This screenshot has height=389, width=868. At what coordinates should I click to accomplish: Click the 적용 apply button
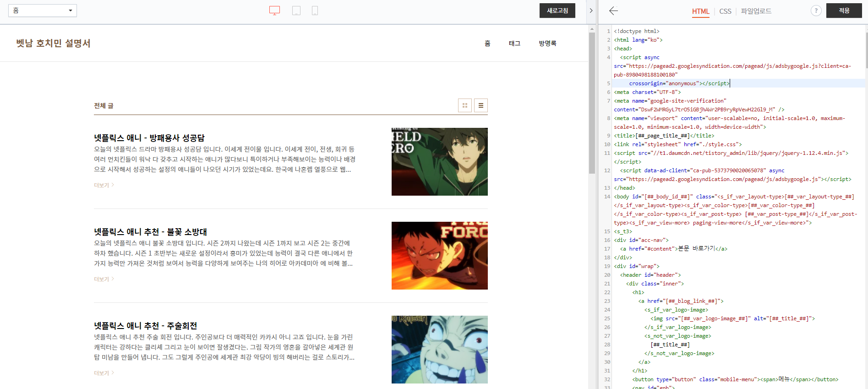point(844,11)
